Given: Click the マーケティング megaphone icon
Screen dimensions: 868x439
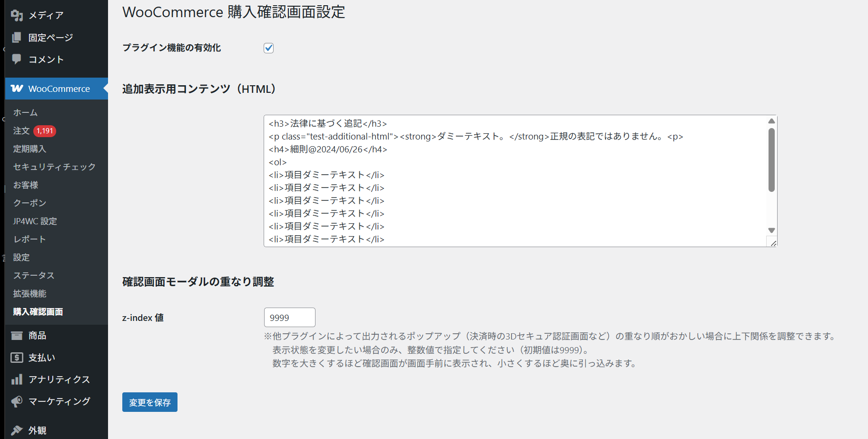Looking at the screenshot, I should tap(17, 401).
